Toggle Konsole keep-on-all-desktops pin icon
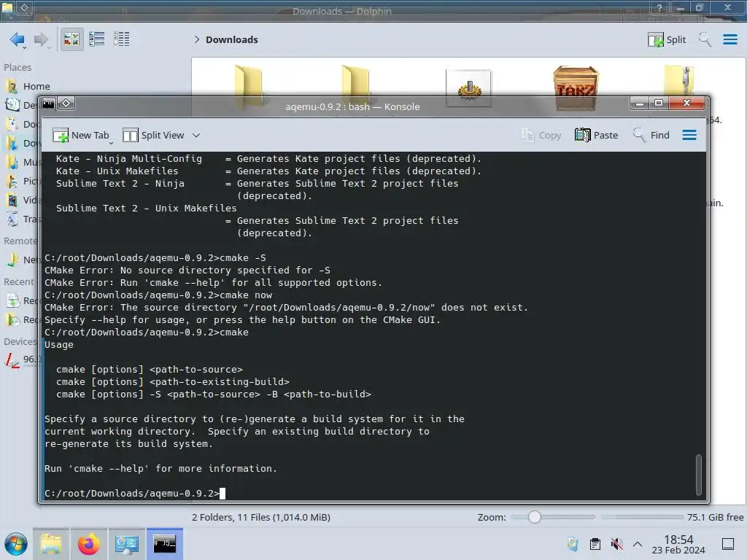The height and width of the screenshot is (560, 747). click(66, 104)
